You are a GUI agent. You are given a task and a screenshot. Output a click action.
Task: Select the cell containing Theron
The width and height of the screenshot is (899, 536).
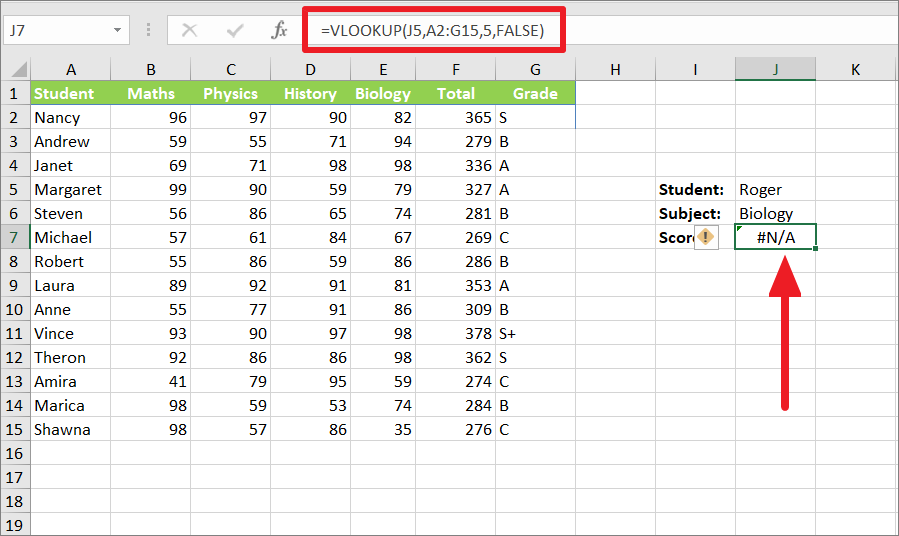coord(71,358)
